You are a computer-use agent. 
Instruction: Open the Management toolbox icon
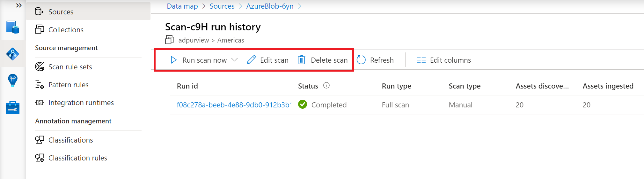13,107
